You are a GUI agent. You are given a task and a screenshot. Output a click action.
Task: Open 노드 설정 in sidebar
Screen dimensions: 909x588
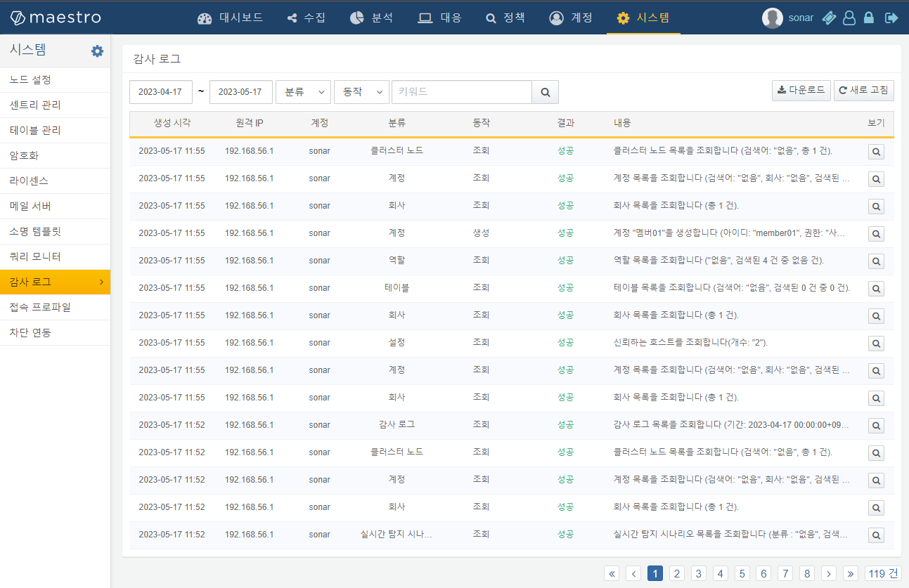pyautogui.click(x=55, y=80)
